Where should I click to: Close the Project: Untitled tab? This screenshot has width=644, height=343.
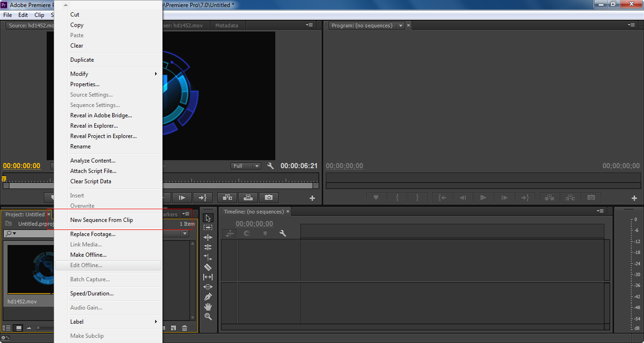click(x=49, y=214)
